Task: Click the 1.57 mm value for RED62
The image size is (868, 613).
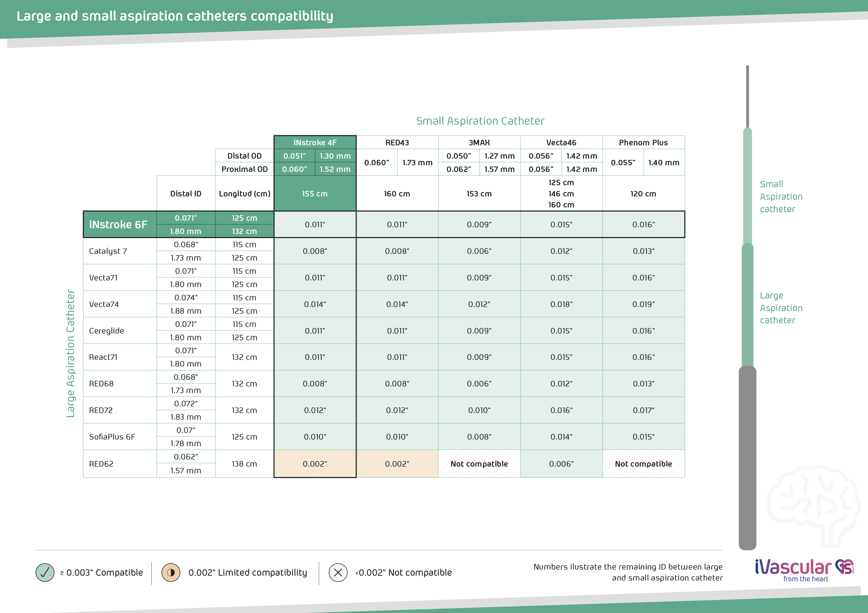Action: tap(186, 470)
